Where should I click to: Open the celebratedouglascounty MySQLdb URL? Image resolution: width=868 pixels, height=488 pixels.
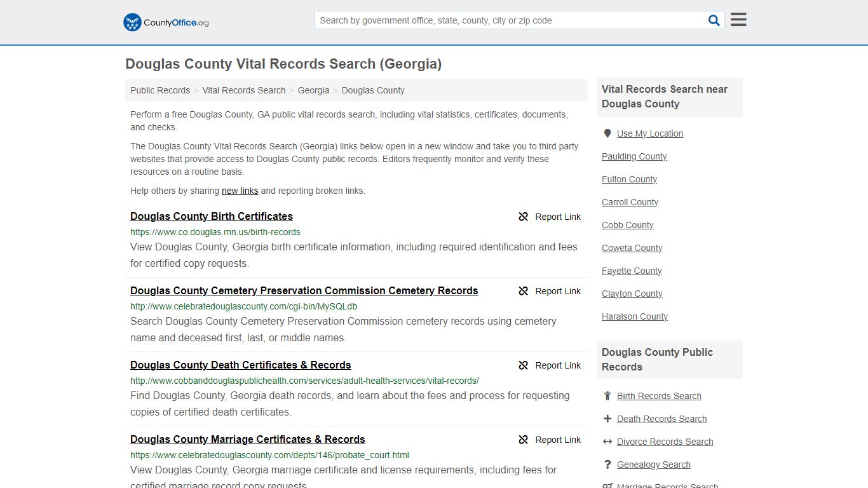pyautogui.click(x=244, y=306)
